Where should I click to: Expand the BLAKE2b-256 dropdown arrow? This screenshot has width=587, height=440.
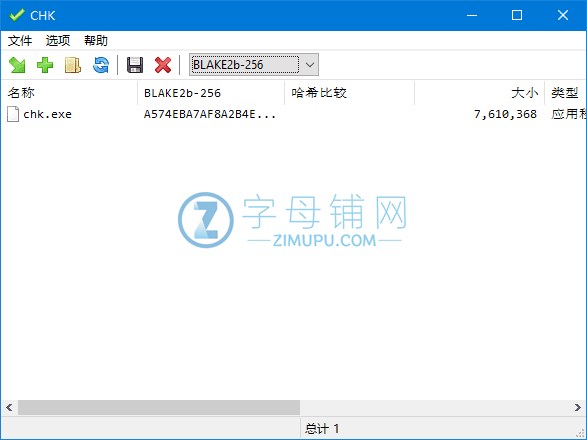(310, 65)
